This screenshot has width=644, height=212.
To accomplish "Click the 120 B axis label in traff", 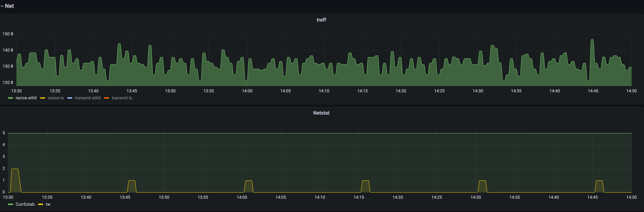I will click(x=8, y=83).
